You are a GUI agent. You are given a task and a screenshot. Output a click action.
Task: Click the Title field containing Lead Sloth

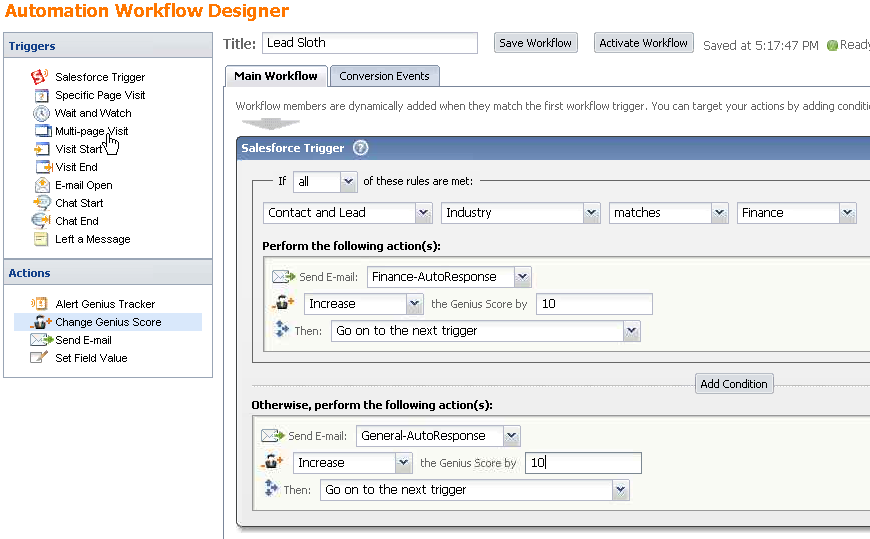(x=370, y=43)
